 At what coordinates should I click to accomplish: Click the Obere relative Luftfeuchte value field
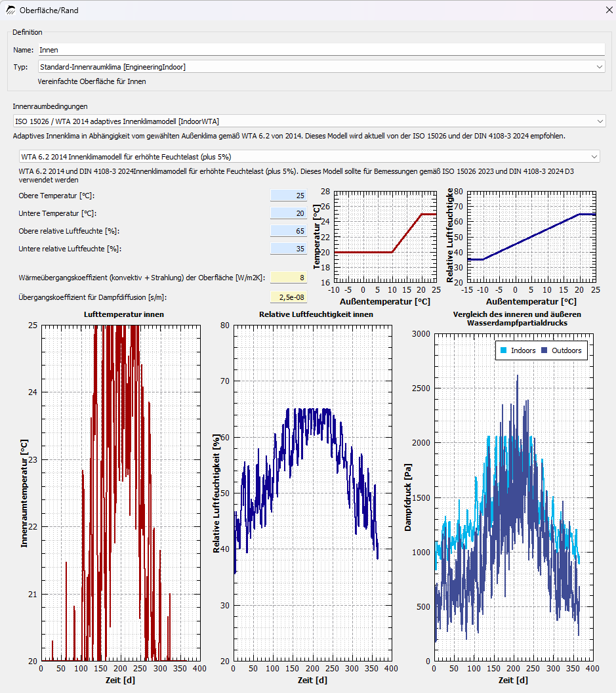[x=289, y=231]
